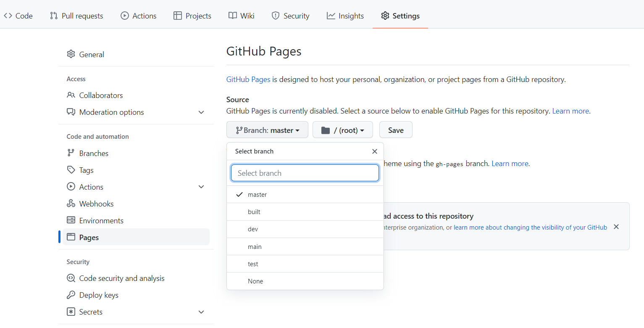644x328 pixels.
Task: Click the Moderation options comment icon
Action: point(71,112)
